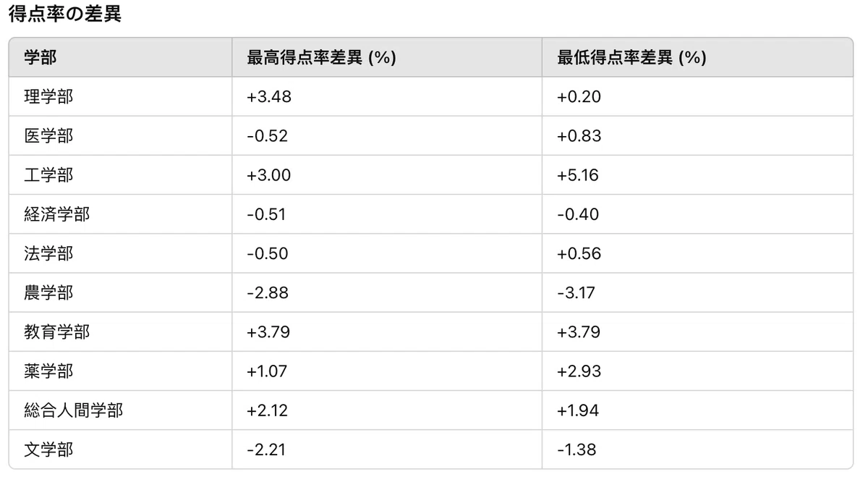Select the 薬学部 row label
The width and height of the screenshot is (868, 485).
click(x=48, y=371)
